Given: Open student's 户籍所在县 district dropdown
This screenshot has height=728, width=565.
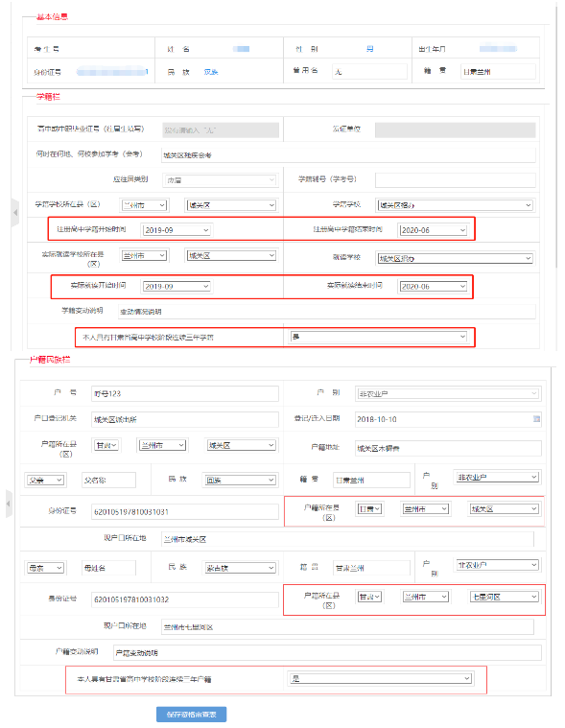Looking at the screenshot, I should (242, 445).
